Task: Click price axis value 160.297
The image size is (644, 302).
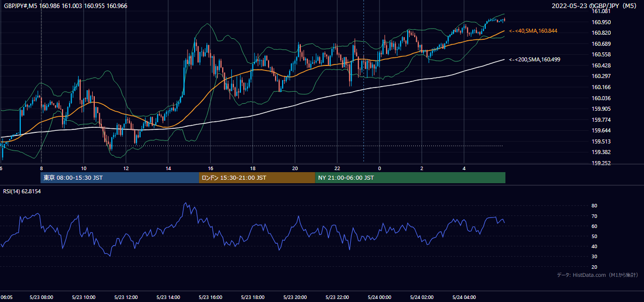Action: pyautogui.click(x=601, y=76)
